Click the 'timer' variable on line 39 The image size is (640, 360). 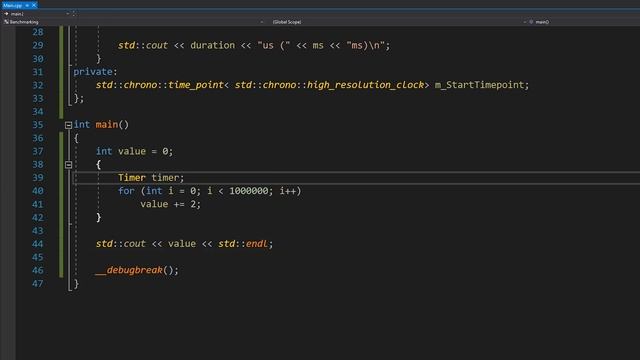(x=165, y=178)
